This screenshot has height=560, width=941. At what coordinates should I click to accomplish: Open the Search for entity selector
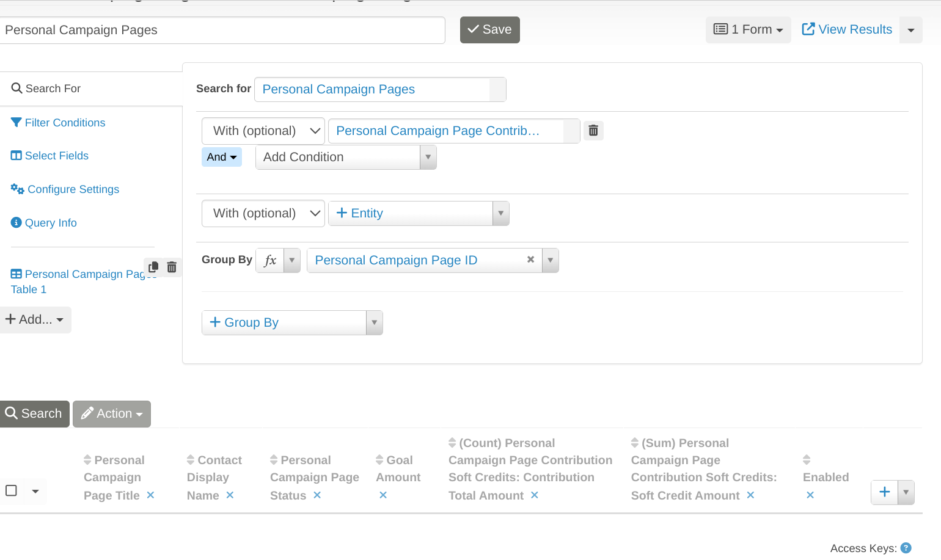pos(380,89)
